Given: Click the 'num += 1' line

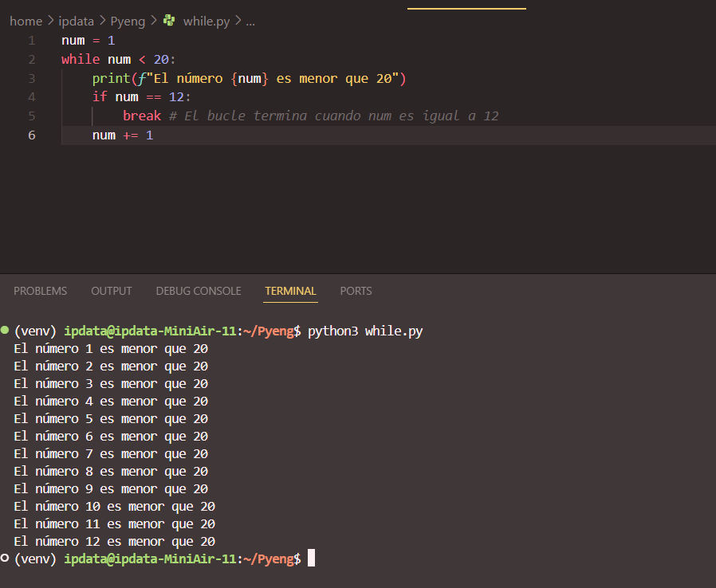Looking at the screenshot, I should click(x=123, y=135).
